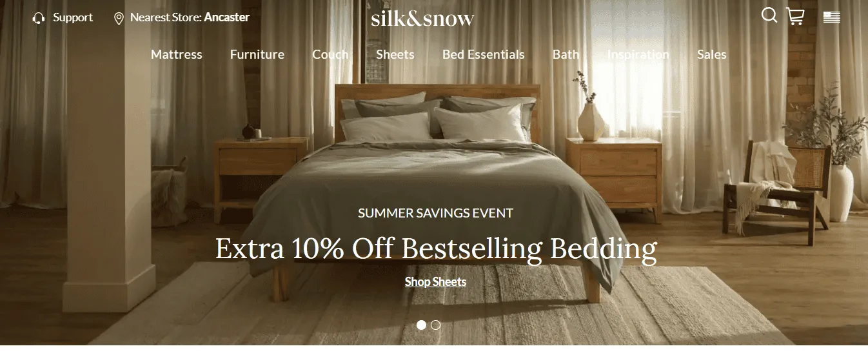
Task: Open the Bath menu
Action: point(566,55)
